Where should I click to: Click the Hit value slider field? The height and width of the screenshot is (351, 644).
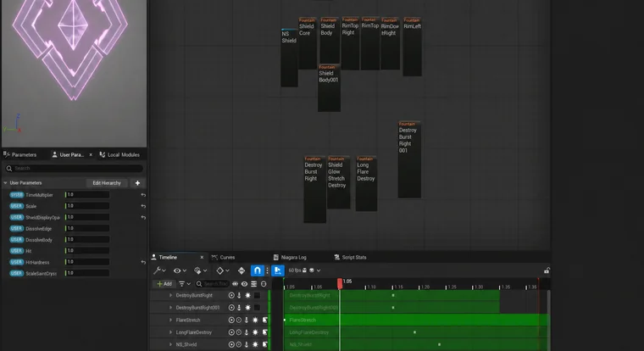[87, 250]
